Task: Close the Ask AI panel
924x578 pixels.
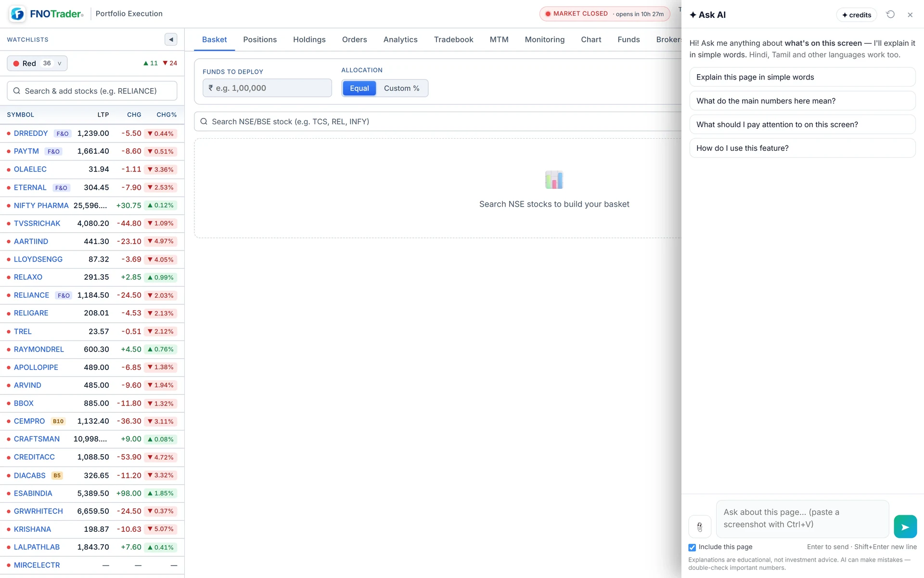Action: click(910, 15)
